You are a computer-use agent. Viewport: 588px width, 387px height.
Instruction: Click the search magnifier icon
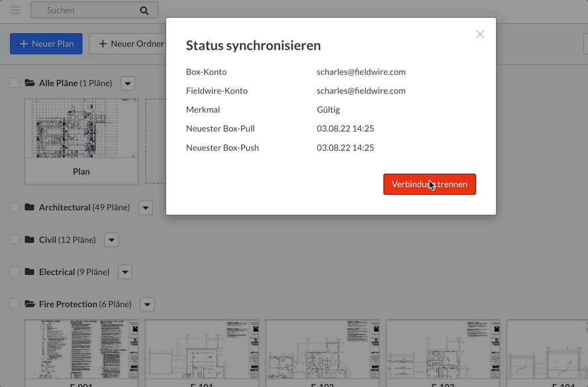(144, 11)
